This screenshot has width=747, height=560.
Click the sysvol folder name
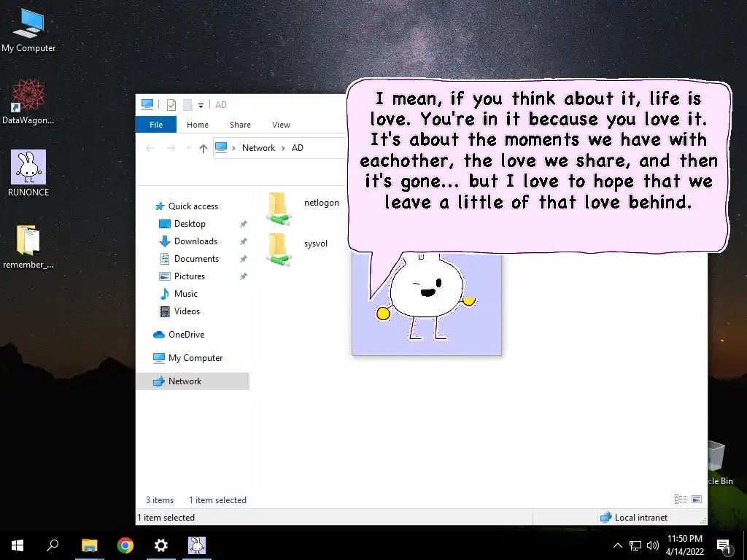coord(315,244)
